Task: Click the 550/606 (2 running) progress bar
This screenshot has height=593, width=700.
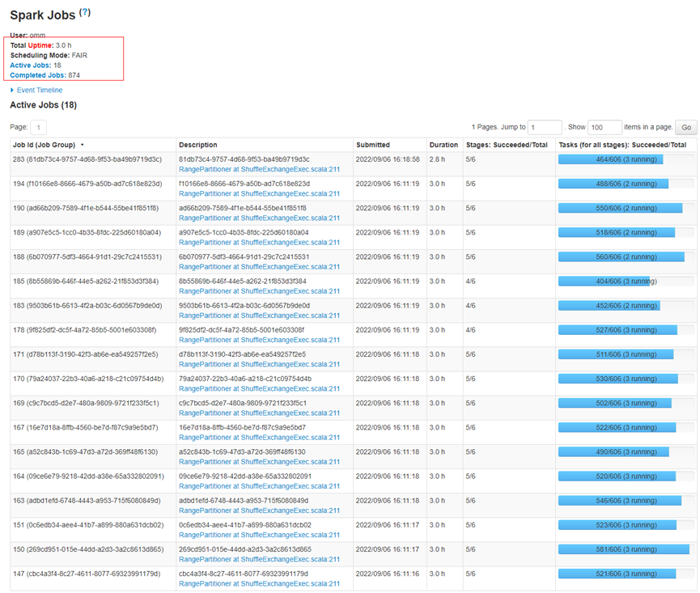Action: point(626,208)
